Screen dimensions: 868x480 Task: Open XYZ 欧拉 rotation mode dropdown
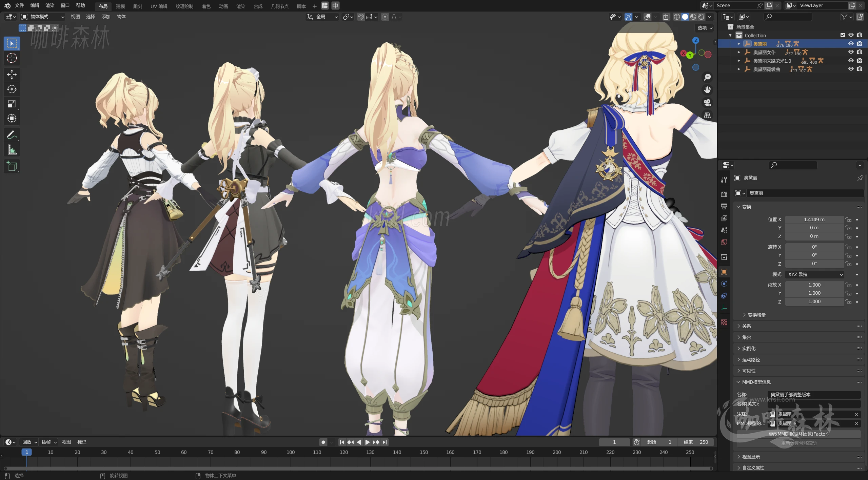815,274
